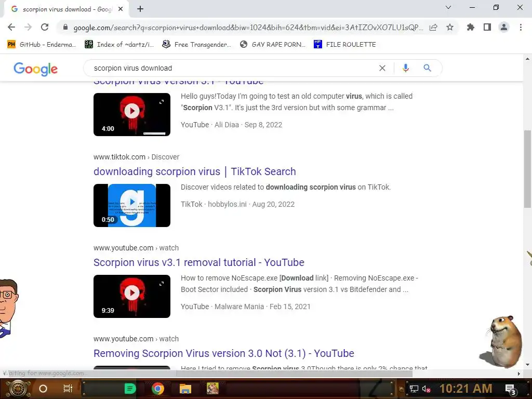Open File Explorer from the taskbar
This screenshot has height=399, width=532.
[185, 389]
